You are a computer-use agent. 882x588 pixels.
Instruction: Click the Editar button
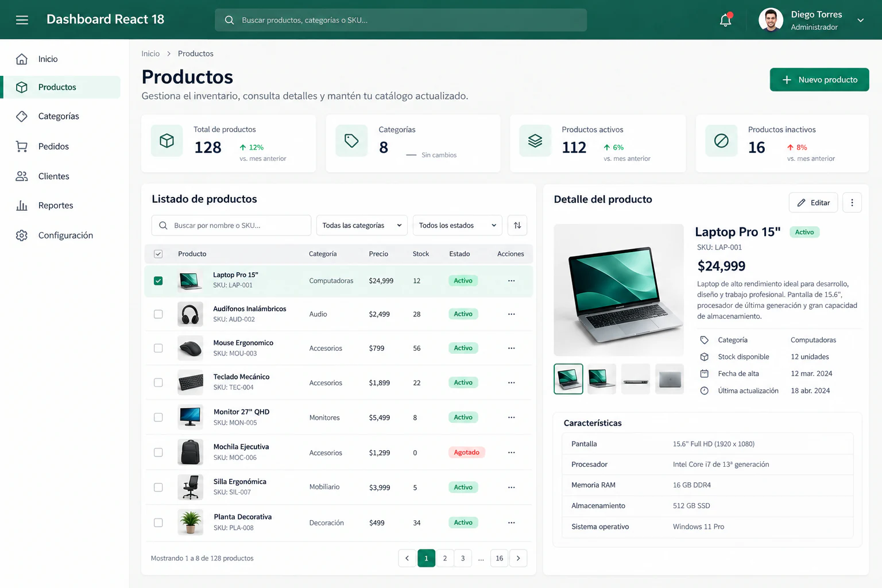pos(814,203)
